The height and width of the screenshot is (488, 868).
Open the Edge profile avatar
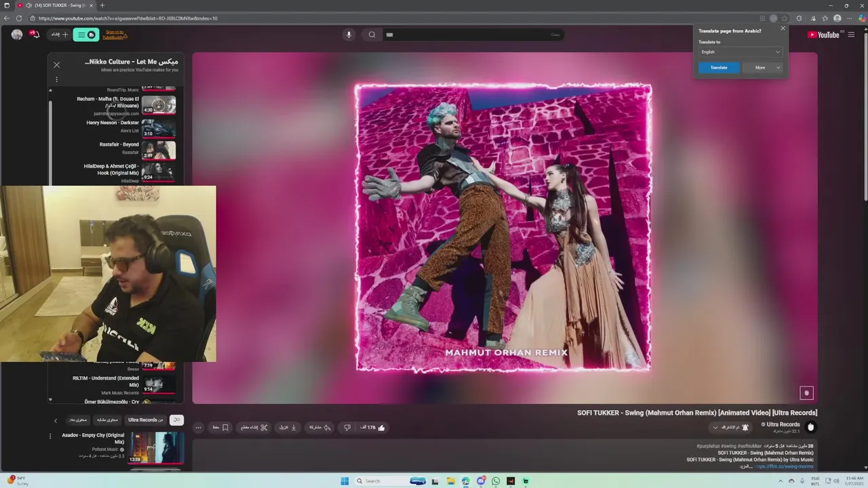tap(837, 18)
